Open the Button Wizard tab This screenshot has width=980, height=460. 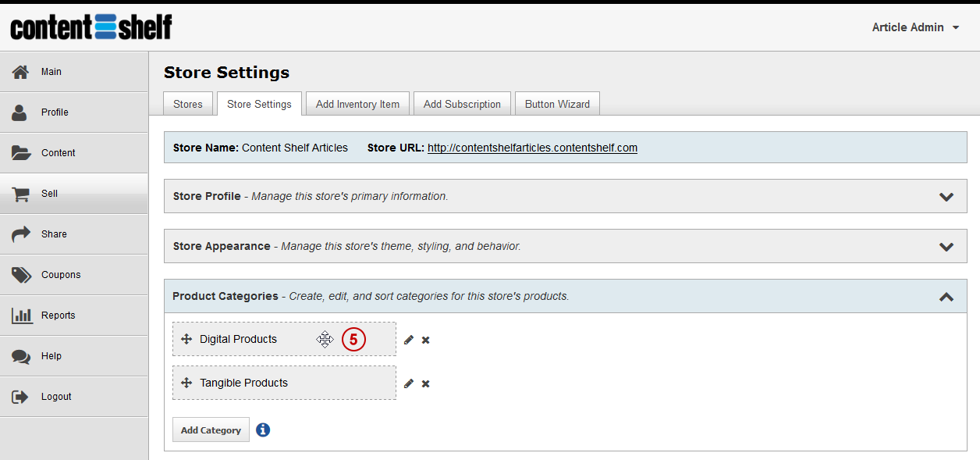[557, 104]
